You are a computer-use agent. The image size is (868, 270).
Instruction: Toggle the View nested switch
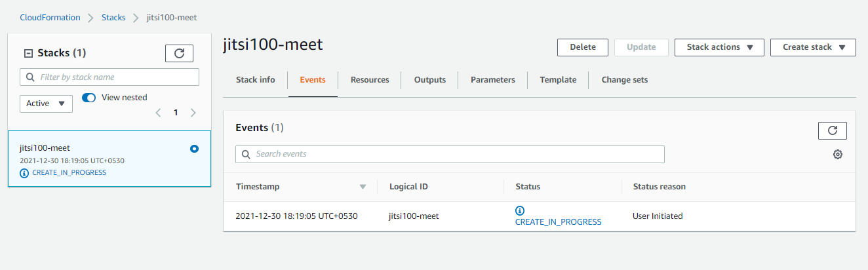pos(89,98)
